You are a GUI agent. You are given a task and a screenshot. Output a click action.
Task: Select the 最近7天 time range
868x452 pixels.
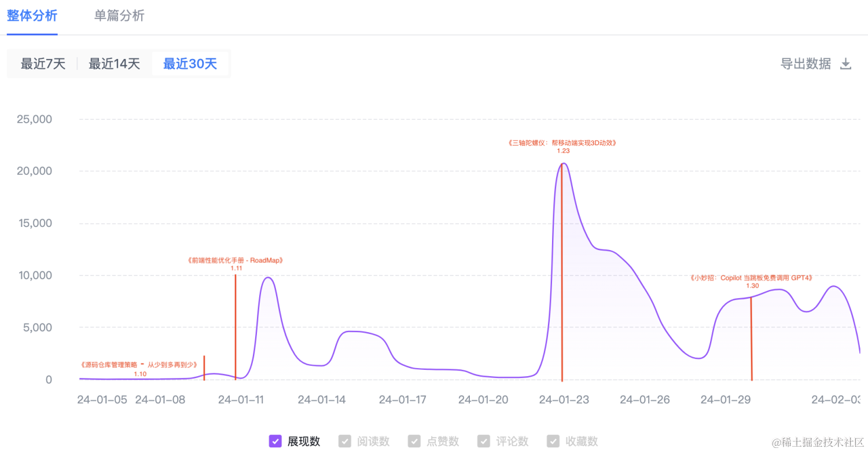[x=43, y=64]
